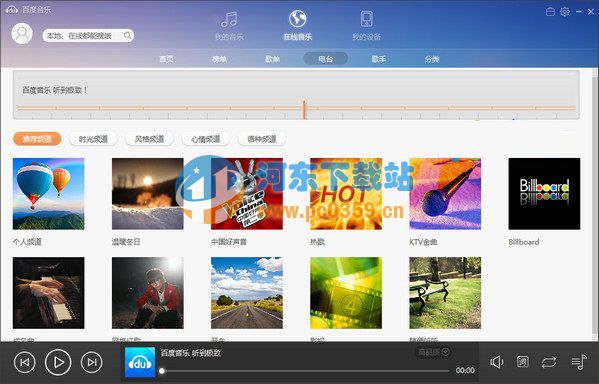Open the skin box icon beside gear

[x=550, y=11]
